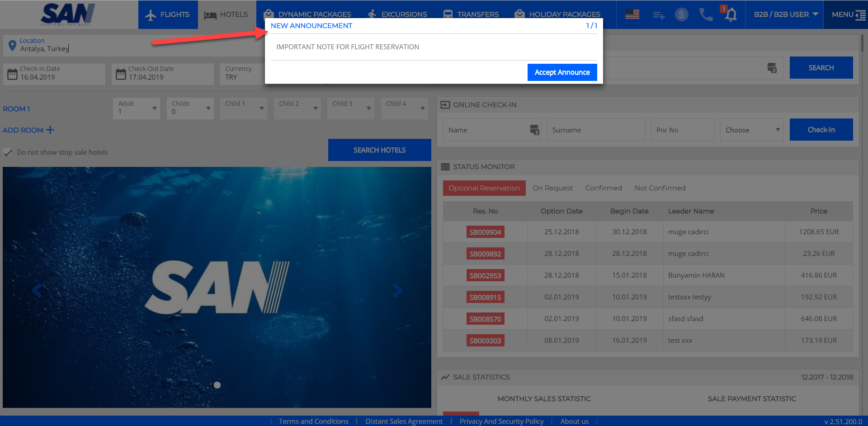Viewport: 868px width, 426px height.
Task: Open reservation SB009904
Action: (x=485, y=232)
